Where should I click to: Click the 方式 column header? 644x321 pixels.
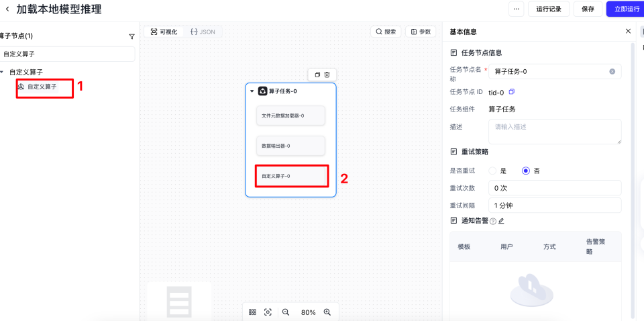(549, 246)
